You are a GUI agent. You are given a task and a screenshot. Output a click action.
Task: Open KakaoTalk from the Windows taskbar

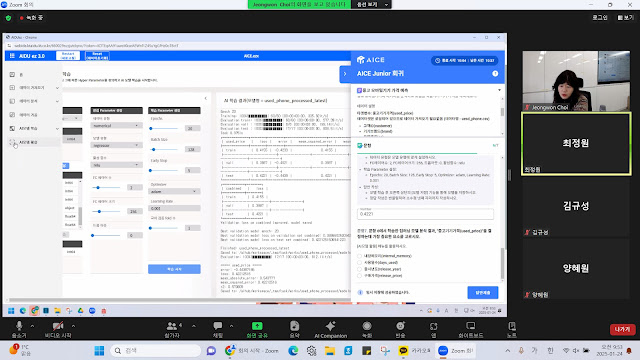[403, 351]
